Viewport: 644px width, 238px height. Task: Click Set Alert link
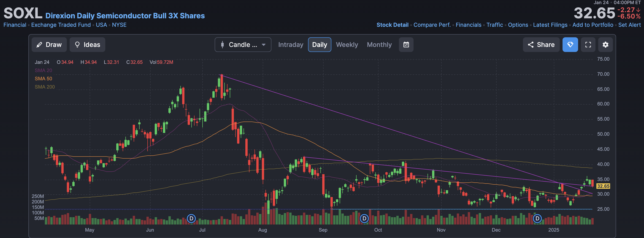click(x=629, y=25)
